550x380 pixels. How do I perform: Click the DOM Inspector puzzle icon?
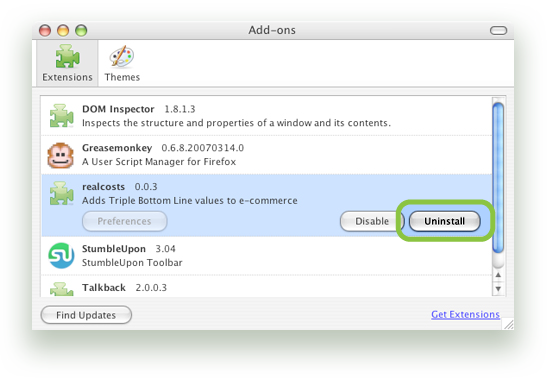tap(61, 115)
